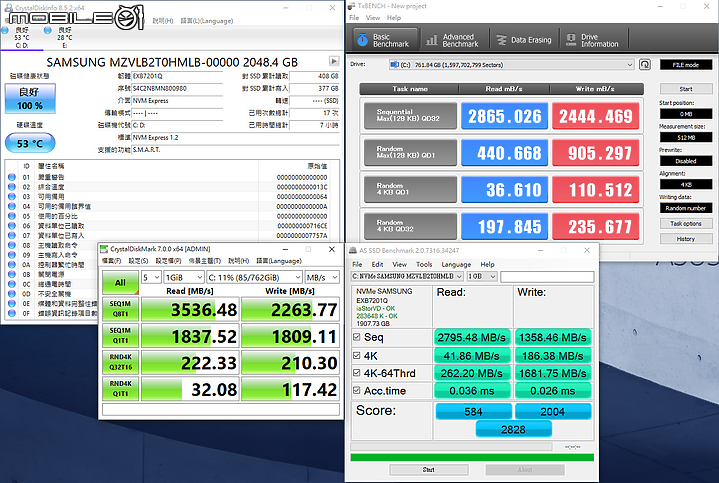
Task: Click the FILE mode button in TxBENCH
Action: (686, 65)
